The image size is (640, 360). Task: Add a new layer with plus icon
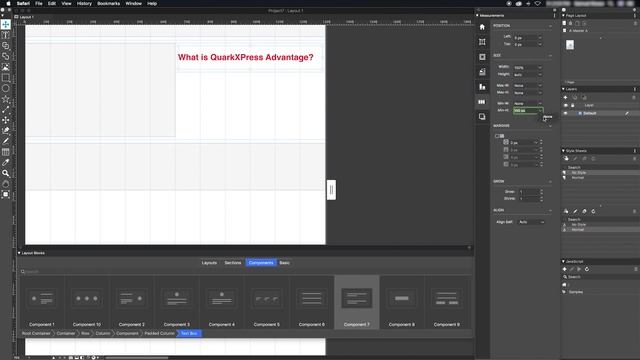click(565, 97)
